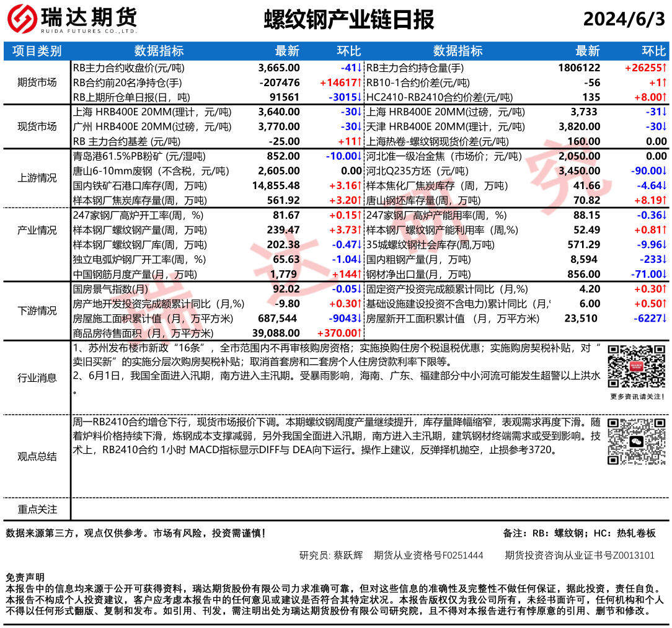Screen dimensions: 672x628
Task: Click the 期货市场 category label
Action: 37,82
